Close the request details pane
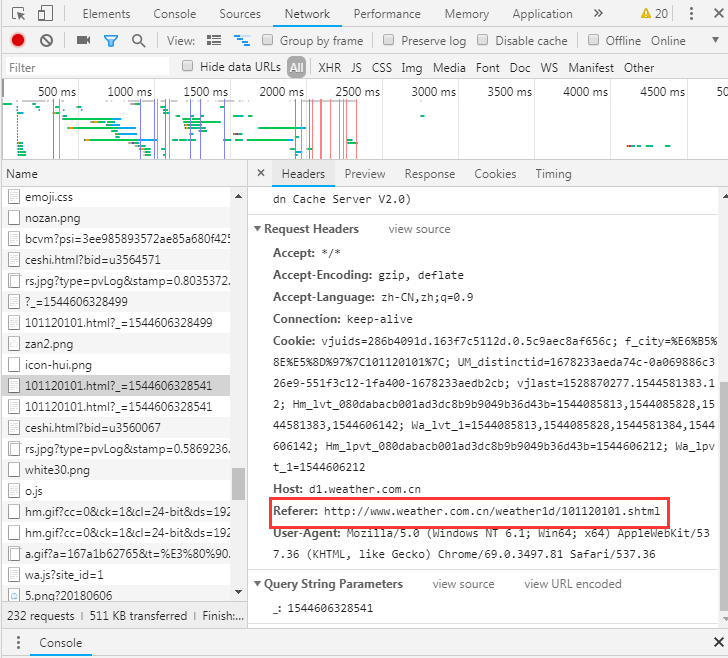The width and height of the screenshot is (728, 658). pos(261,173)
